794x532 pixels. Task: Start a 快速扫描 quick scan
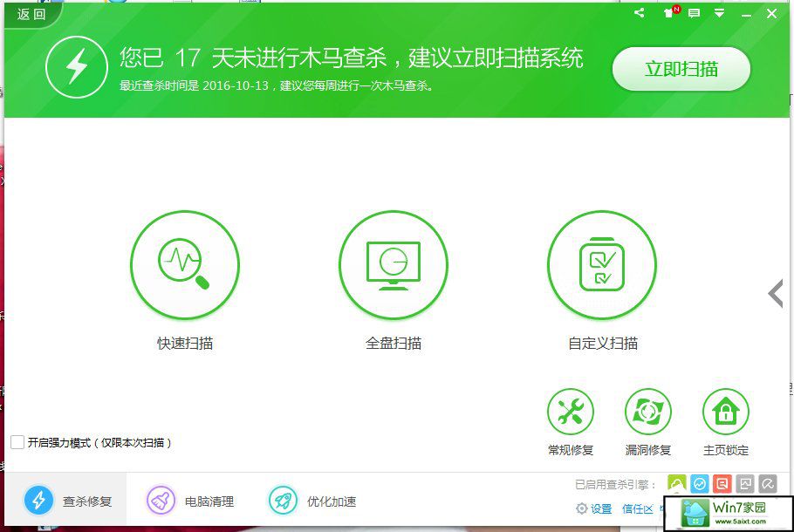click(185, 265)
